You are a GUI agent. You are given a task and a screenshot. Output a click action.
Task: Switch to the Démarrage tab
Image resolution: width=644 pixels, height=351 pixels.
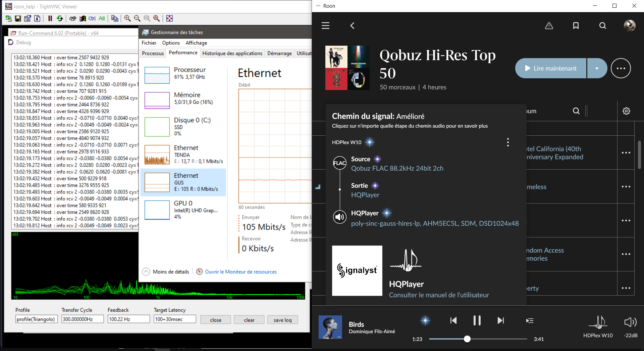279,53
